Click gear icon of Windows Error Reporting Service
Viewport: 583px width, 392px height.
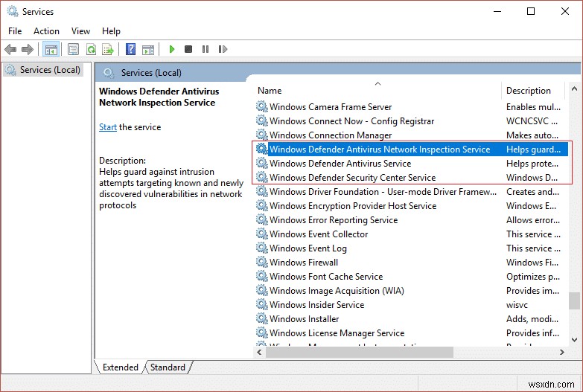[262, 219]
